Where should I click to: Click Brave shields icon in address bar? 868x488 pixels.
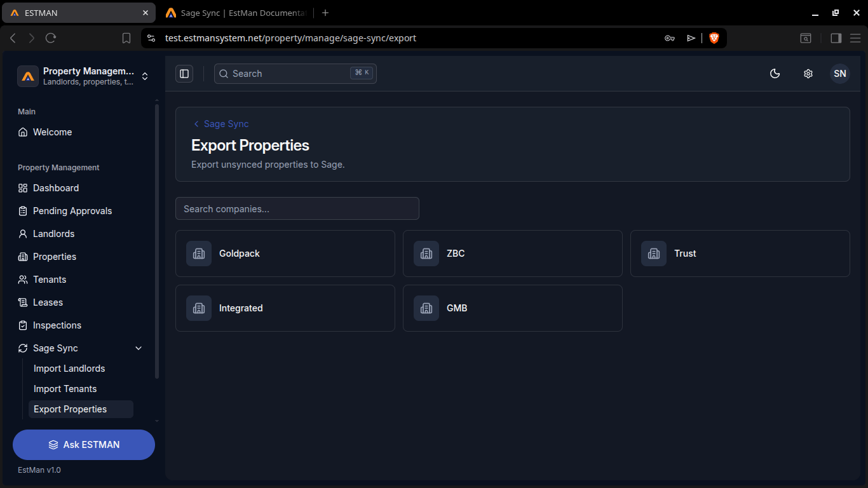[714, 38]
